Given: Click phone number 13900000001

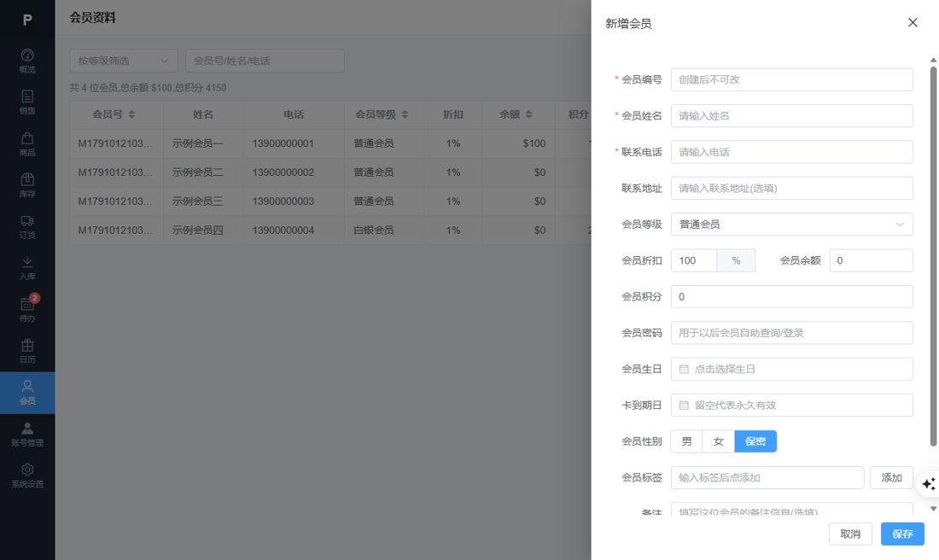Looking at the screenshot, I should [x=283, y=143].
